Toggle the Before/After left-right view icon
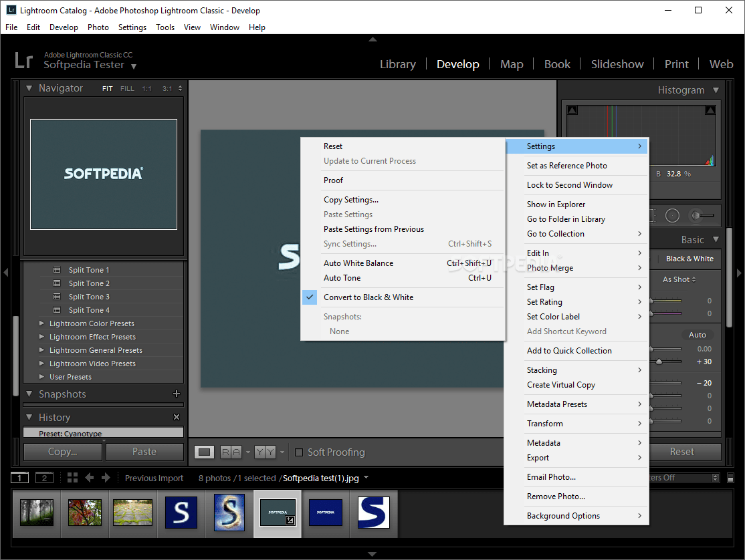Viewport: 745px width, 560px height. 231,452
